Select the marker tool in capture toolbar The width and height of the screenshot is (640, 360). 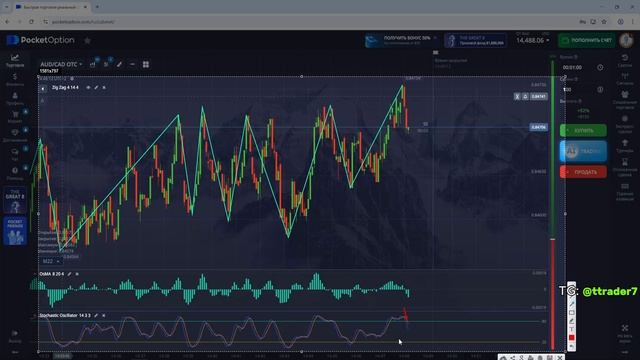[x=571, y=321]
